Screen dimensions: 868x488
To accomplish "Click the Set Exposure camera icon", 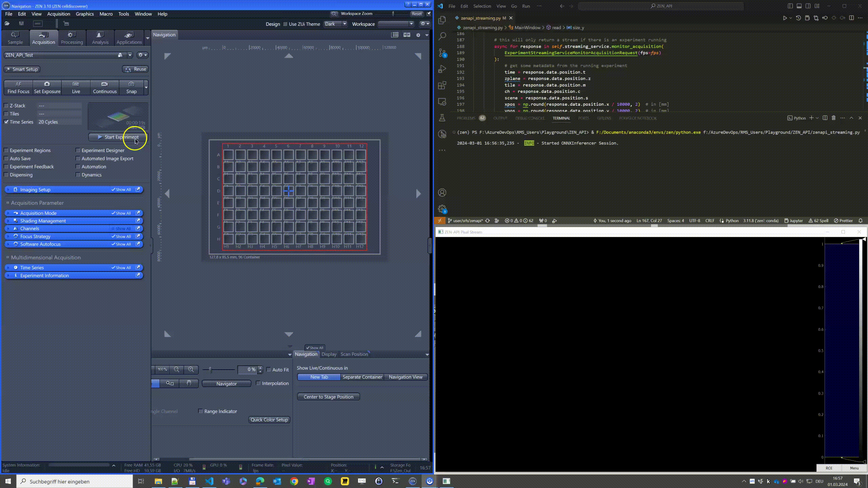I will click(47, 84).
